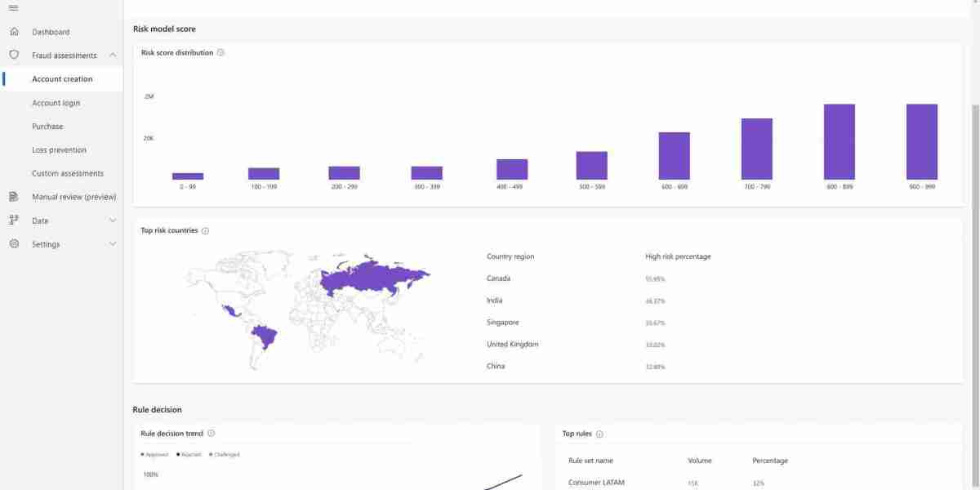Viewport: 980px width, 490px height.
Task: Click the Settings gear icon
Action: (x=14, y=244)
